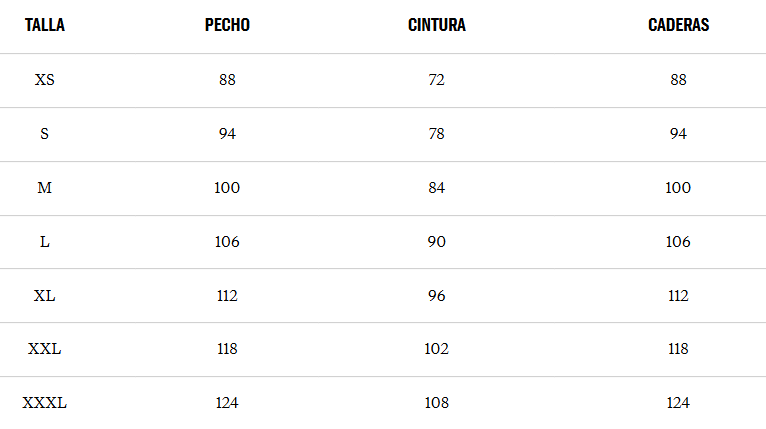
Task: Click waist value 108 for XXXL
Action: 437,403
